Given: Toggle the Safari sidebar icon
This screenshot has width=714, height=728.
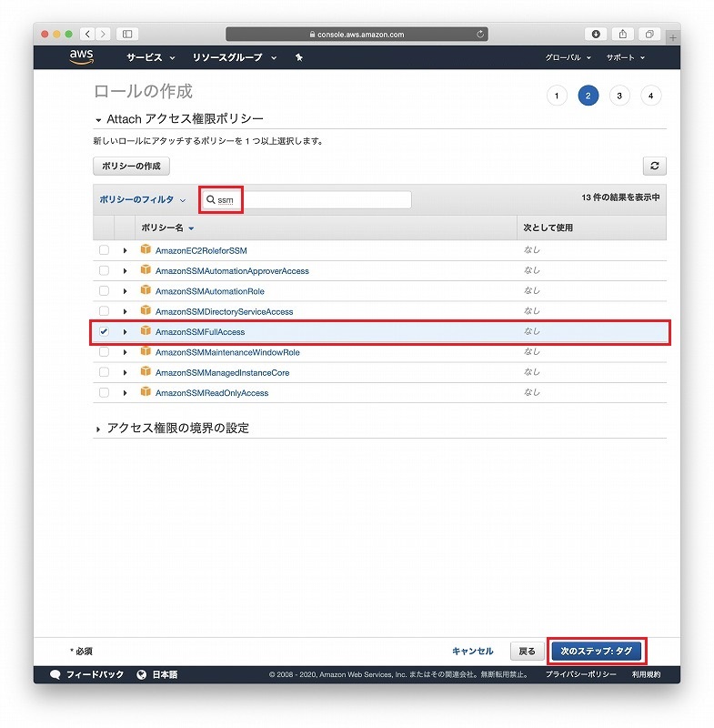Looking at the screenshot, I should pyautogui.click(x=127, y=34).
